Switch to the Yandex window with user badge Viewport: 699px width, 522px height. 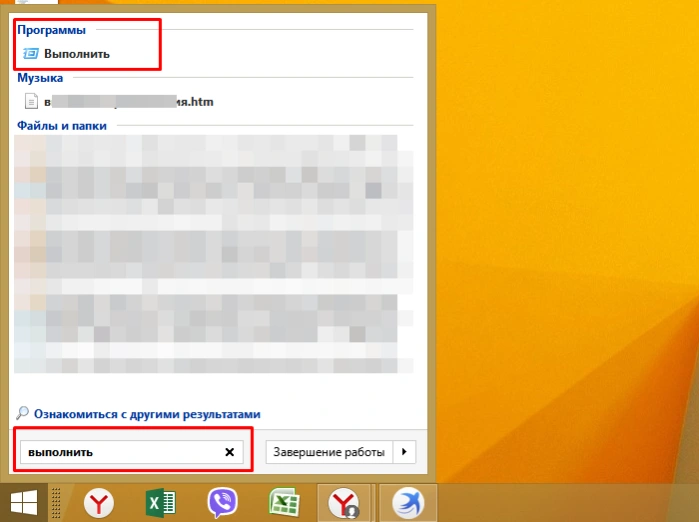click(x=344, y=503)
